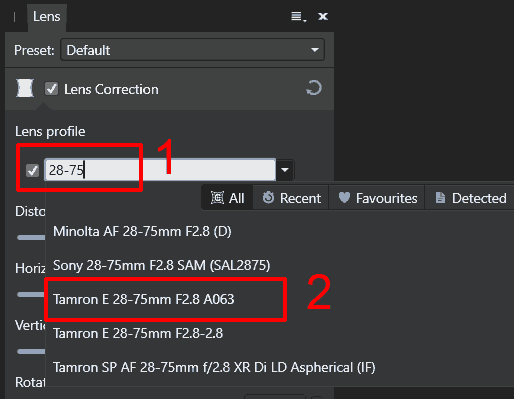Open the Lens panel options menu icon

coord(298,16)
